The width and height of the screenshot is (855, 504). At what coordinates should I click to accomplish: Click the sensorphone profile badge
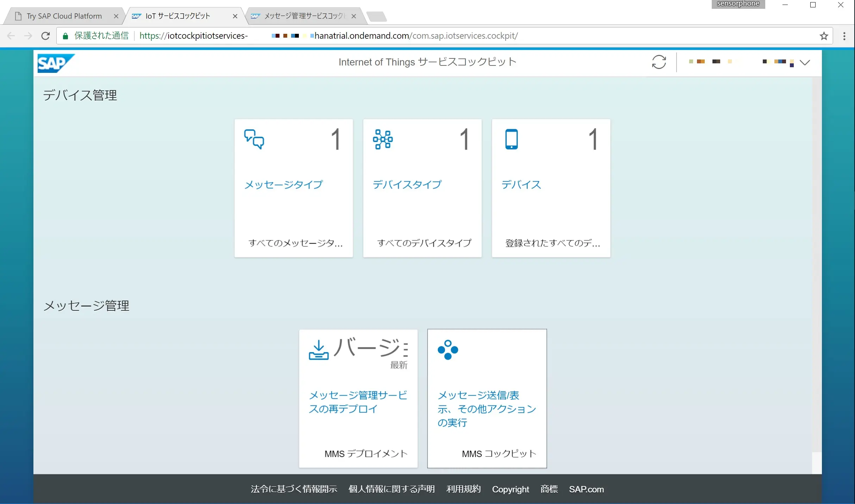coord(738,4)
